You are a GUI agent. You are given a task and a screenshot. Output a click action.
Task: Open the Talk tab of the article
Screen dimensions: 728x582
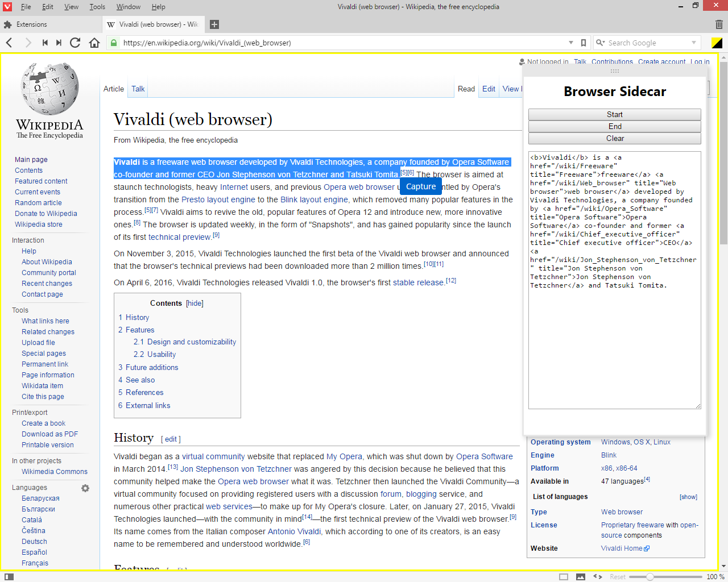138,89
